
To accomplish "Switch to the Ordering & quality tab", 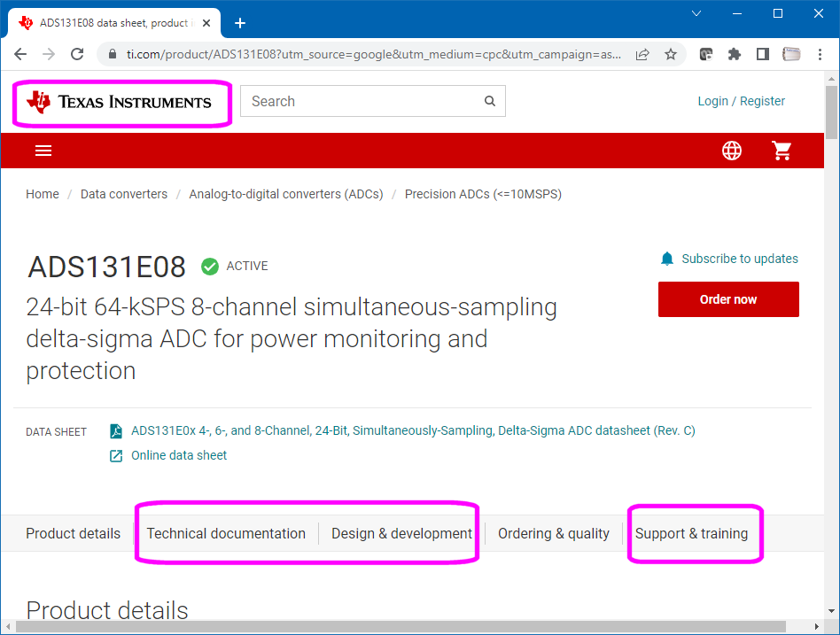I will [554, 534].
